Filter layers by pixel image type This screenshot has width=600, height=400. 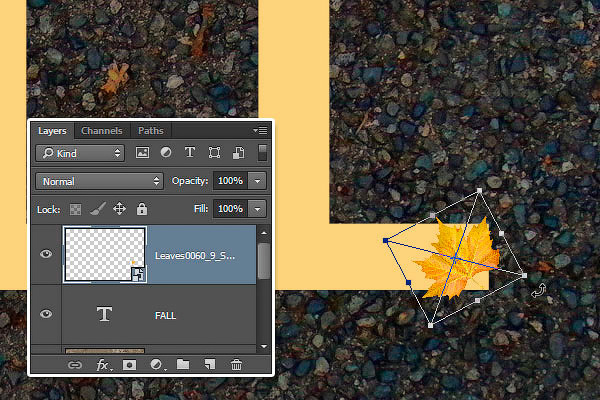(x=142, y=153)
